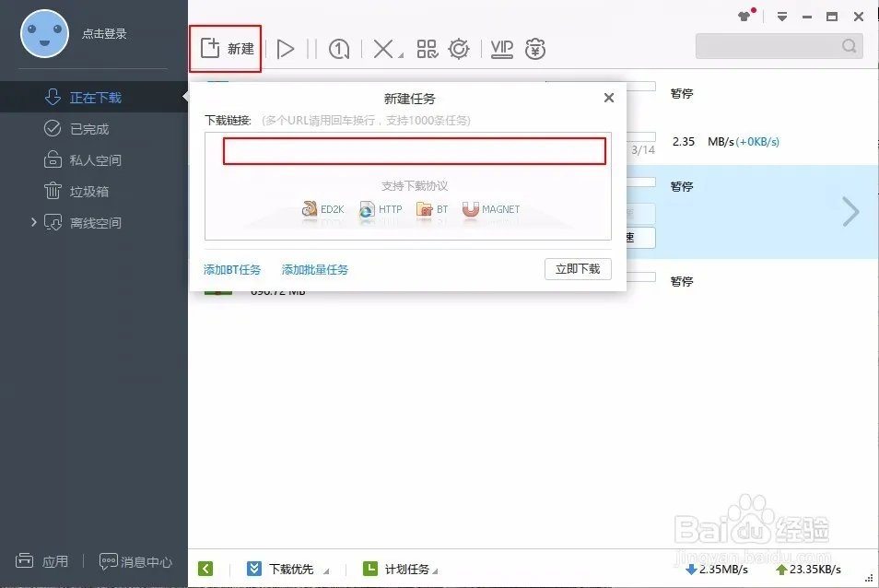Collapse the status bar with green arrow
Image resolution: width=879 pixels, height=588 pixels.
205,569
